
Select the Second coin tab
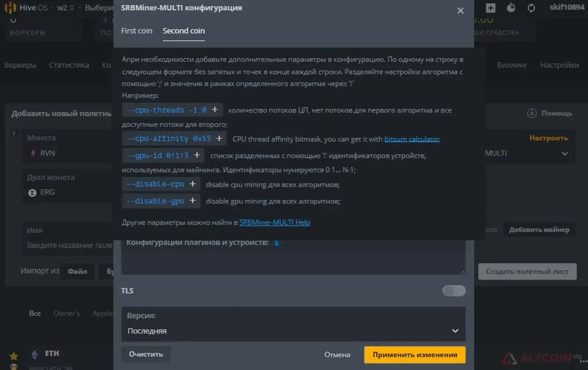click(x=184, y=31)
